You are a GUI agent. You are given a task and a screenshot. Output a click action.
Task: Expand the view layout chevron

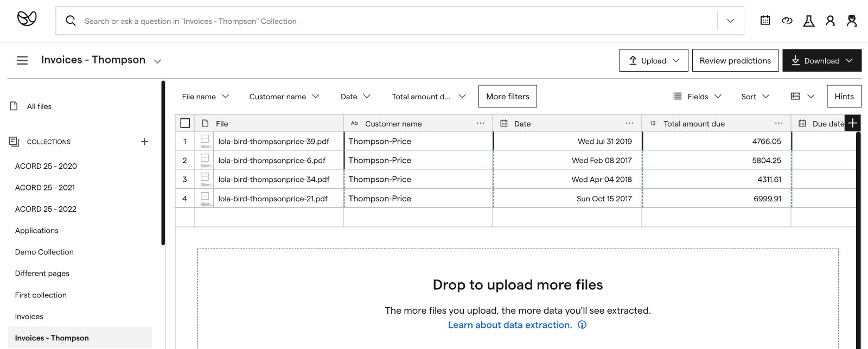tap(811, 96)
